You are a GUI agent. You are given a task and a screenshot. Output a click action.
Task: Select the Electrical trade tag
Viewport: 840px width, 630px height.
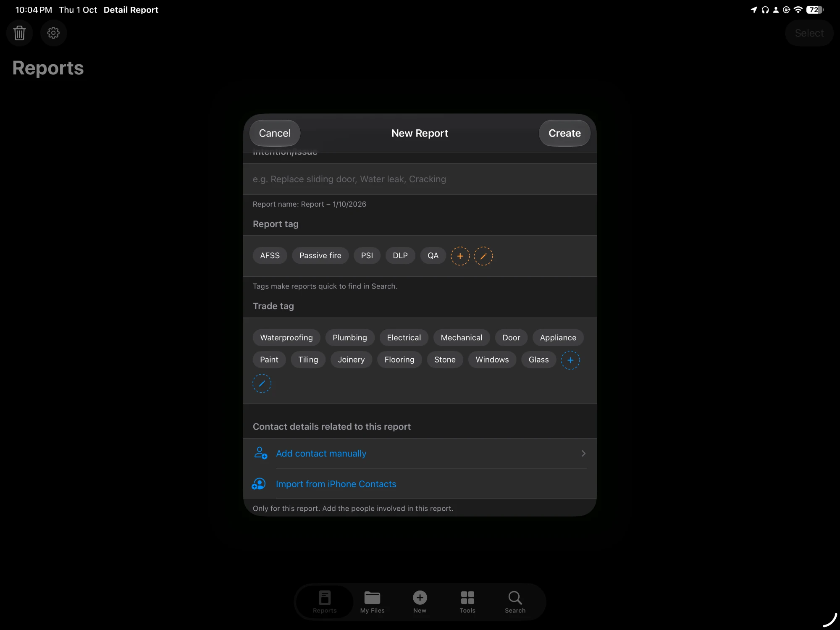tap(404, 338)
